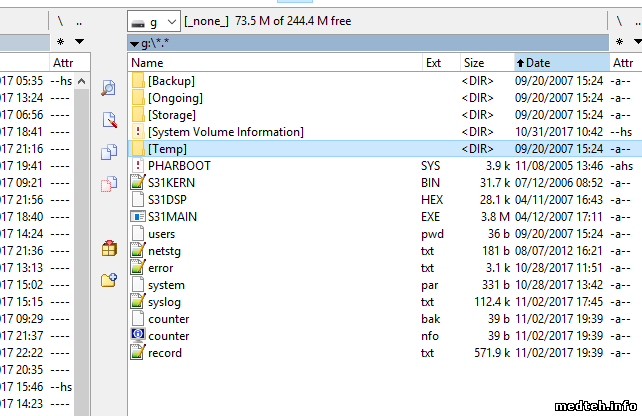
Task: Expand the g:\*.* path history arrow
Action: [x=135, y=44]
